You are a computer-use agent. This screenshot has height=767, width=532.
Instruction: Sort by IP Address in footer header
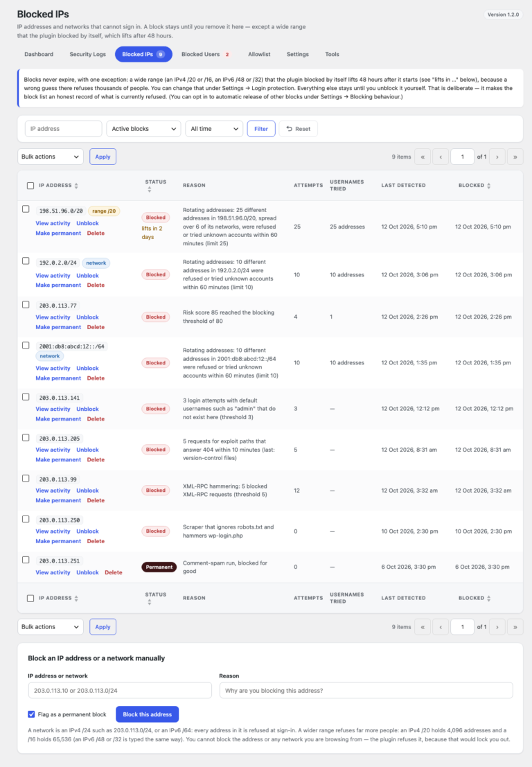(58, 598)
